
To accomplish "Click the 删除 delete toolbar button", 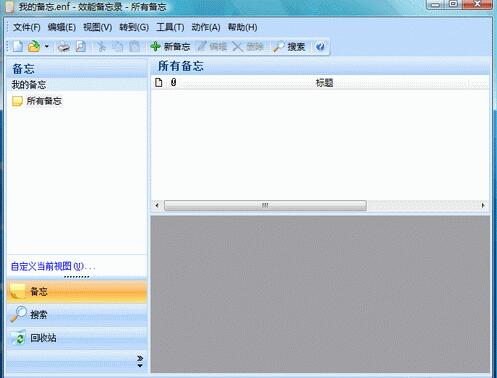I will (x=248, y=47).
